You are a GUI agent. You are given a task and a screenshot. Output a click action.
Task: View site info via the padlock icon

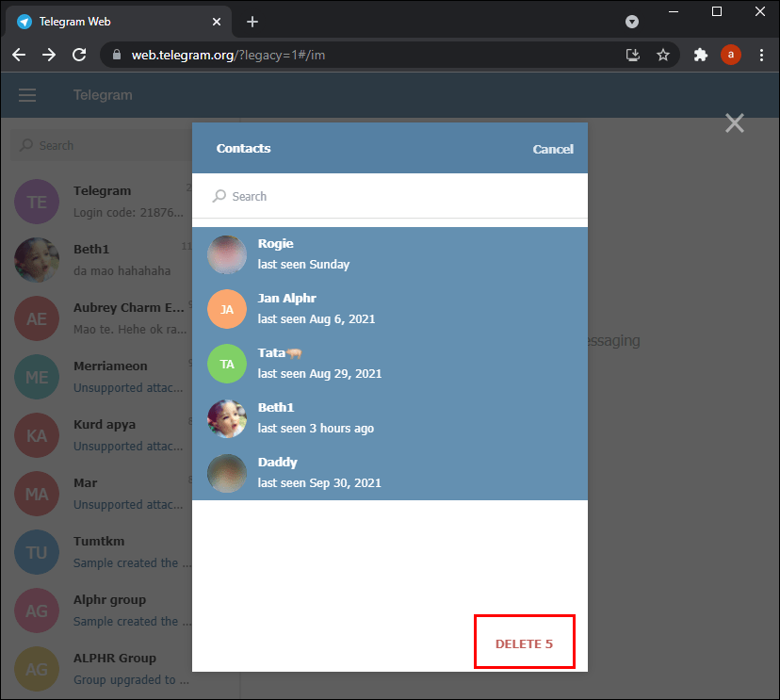115,55
